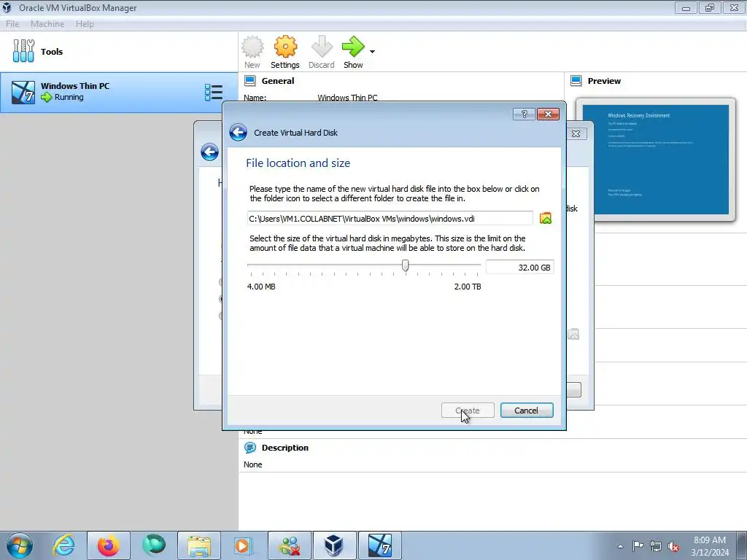Click the '4.00 MB' slider minimum label
Viewport: 747px width, 560px height.
[x=261, y=287]
